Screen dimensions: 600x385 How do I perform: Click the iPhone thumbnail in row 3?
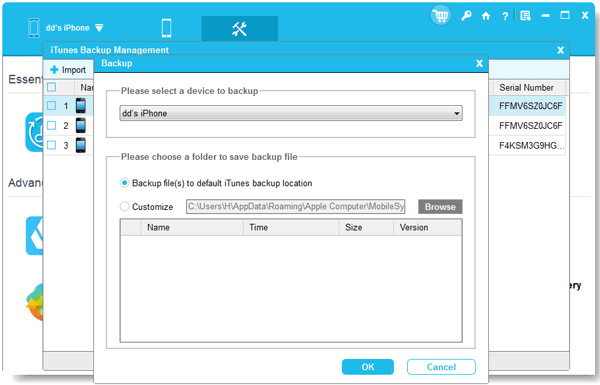(x=81, y=145)
